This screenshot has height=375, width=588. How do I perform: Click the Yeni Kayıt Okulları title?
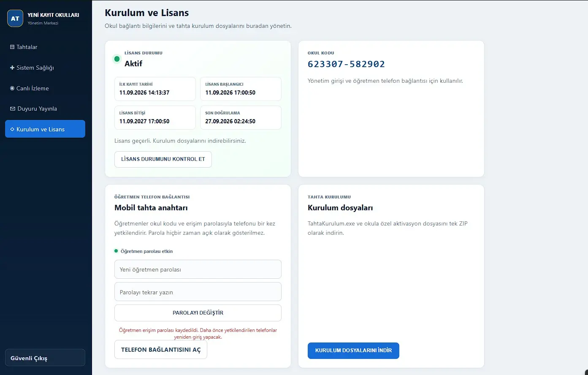pyautogui.click(x=53, y=15)
